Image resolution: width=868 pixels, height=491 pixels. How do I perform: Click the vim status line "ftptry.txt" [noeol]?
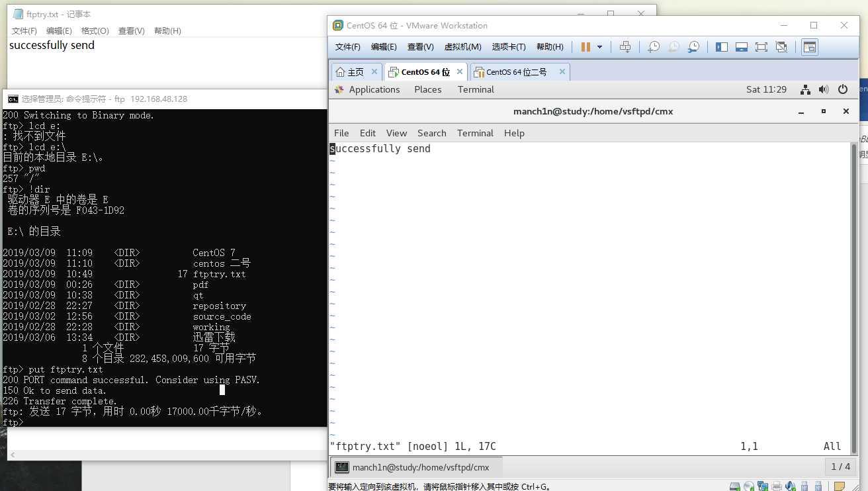point(413,447)
